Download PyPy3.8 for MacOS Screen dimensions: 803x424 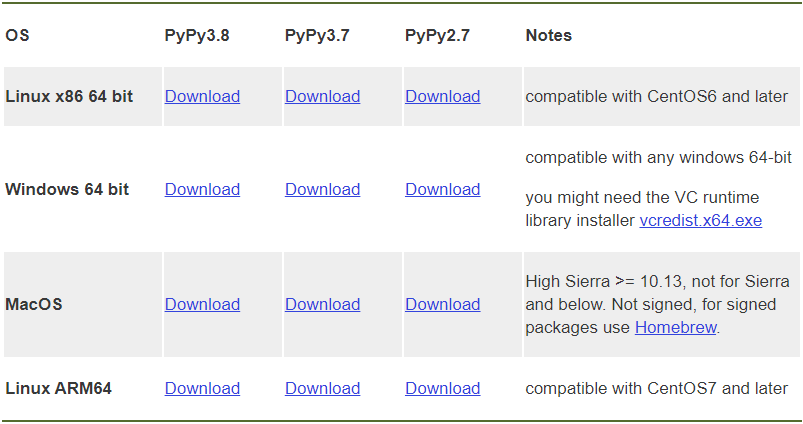pyautogui.click(x=202, y=304)
